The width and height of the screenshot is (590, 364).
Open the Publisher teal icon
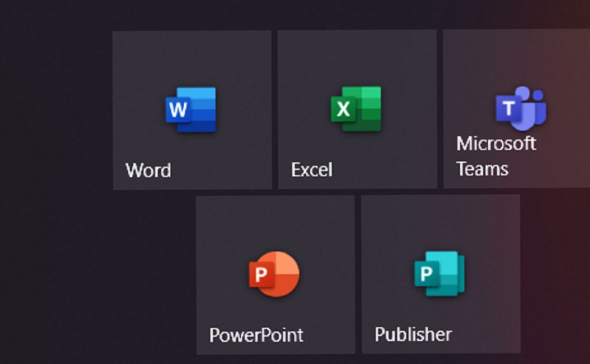coord(440,273)
